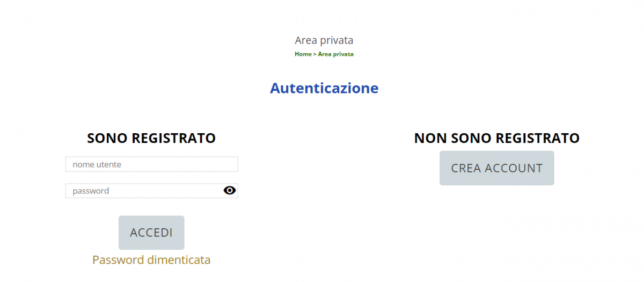644x282 pixels.
Task: Reveal typed password using the eye symbol
Action: [230, 190]
